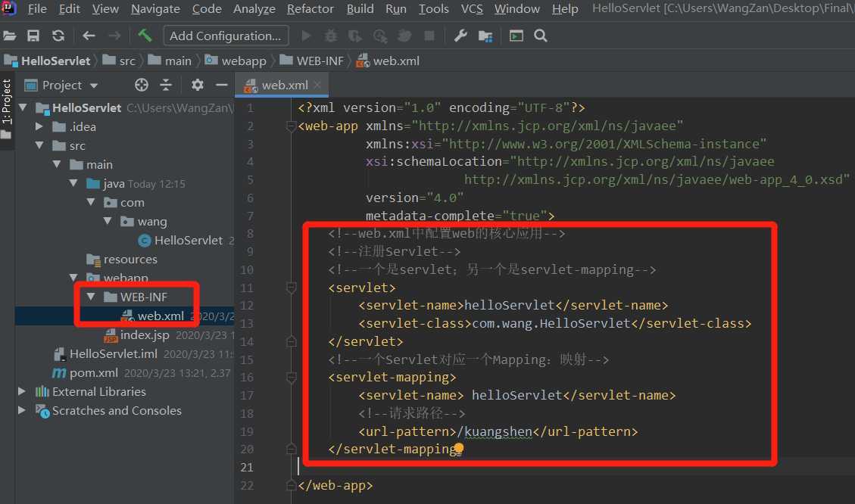Select HelloServlet class in project tree
This screenshot has height=504, width=855.
188,241
